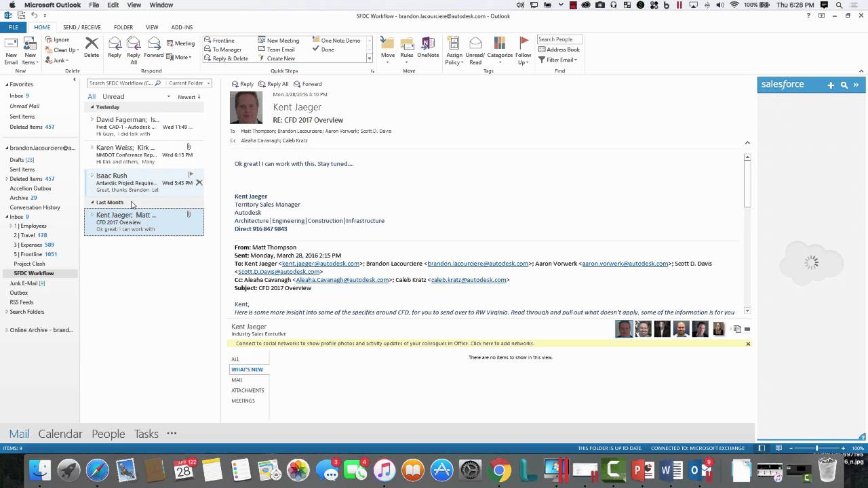Run the One Note Demo quick step
The width and height of the screenshot is (868, 488).
[x=336, y=41]
